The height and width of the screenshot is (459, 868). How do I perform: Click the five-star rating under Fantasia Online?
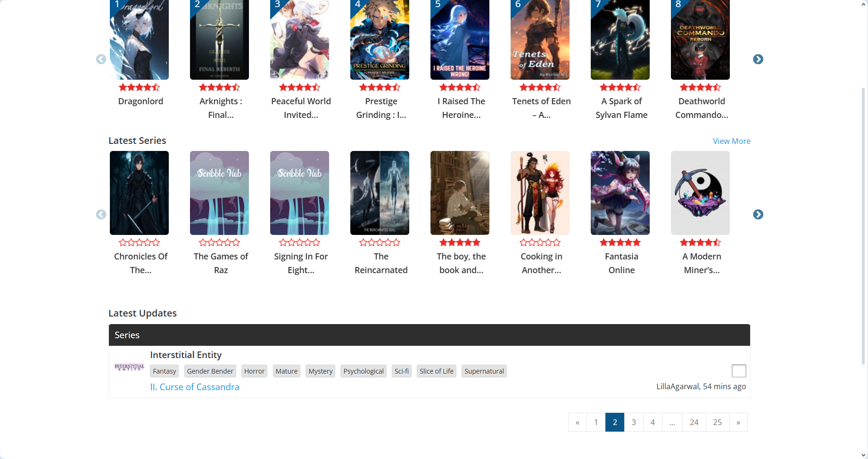click(620, 242)
